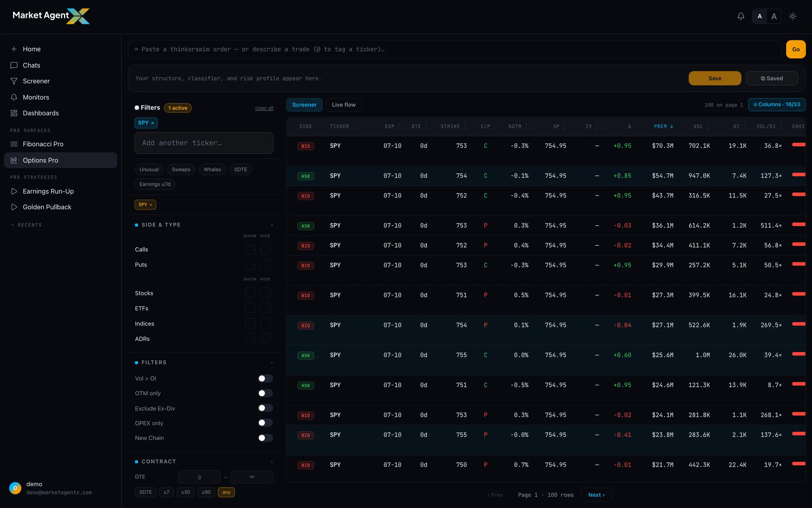Check the Calls show checkbox
The image size is (812, 508).
tap(250, 249)
